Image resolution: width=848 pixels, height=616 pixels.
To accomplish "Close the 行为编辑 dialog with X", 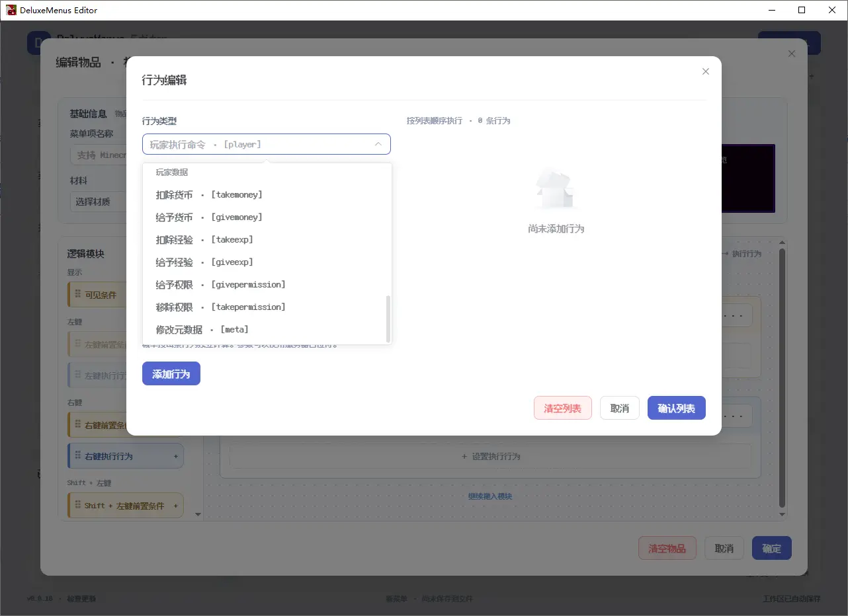I will pos(706,71).
